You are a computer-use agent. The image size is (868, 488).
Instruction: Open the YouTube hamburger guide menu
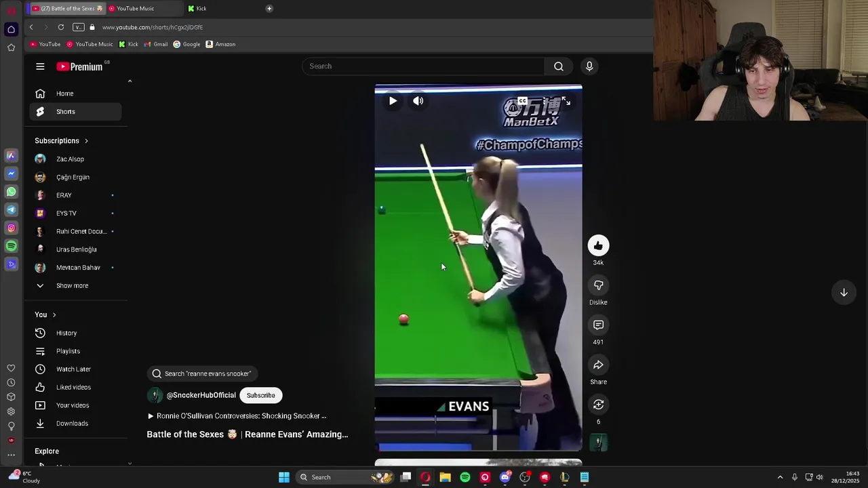tap(40, 66)
